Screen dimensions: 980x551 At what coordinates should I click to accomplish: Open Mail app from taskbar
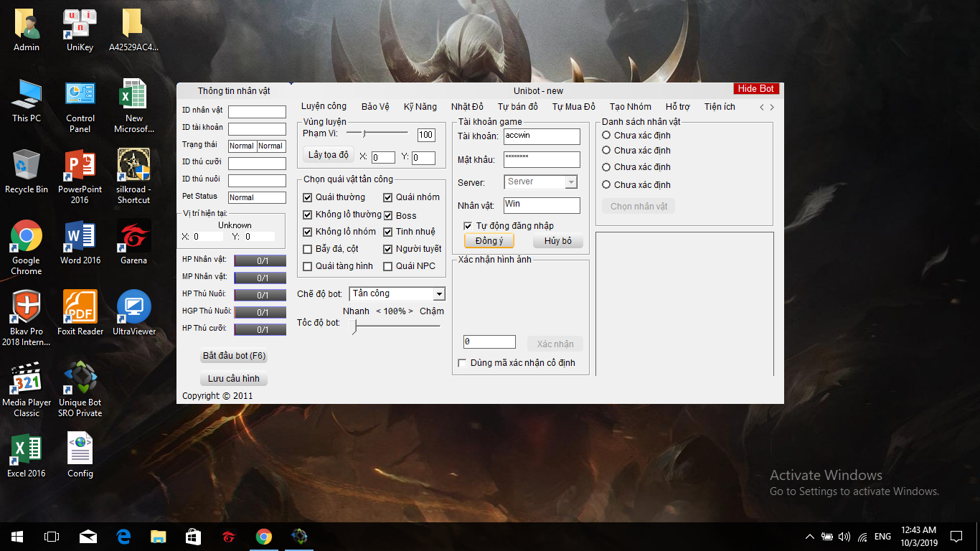88,537
